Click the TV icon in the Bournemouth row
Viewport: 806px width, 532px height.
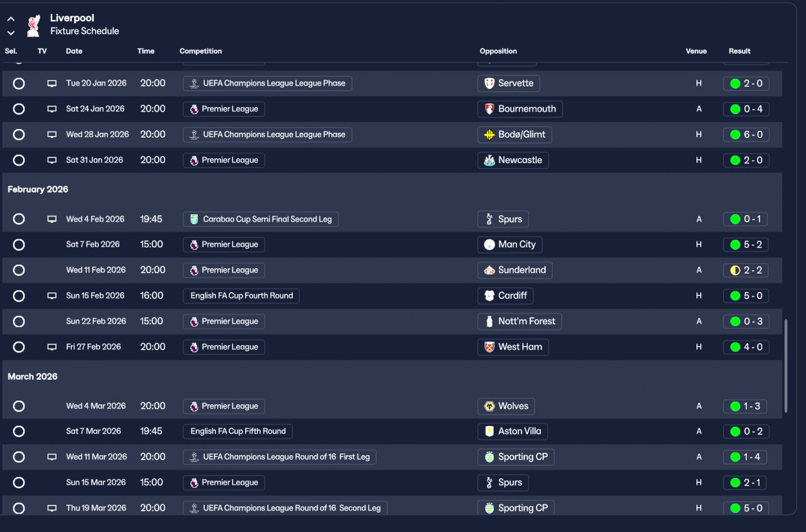52,109
